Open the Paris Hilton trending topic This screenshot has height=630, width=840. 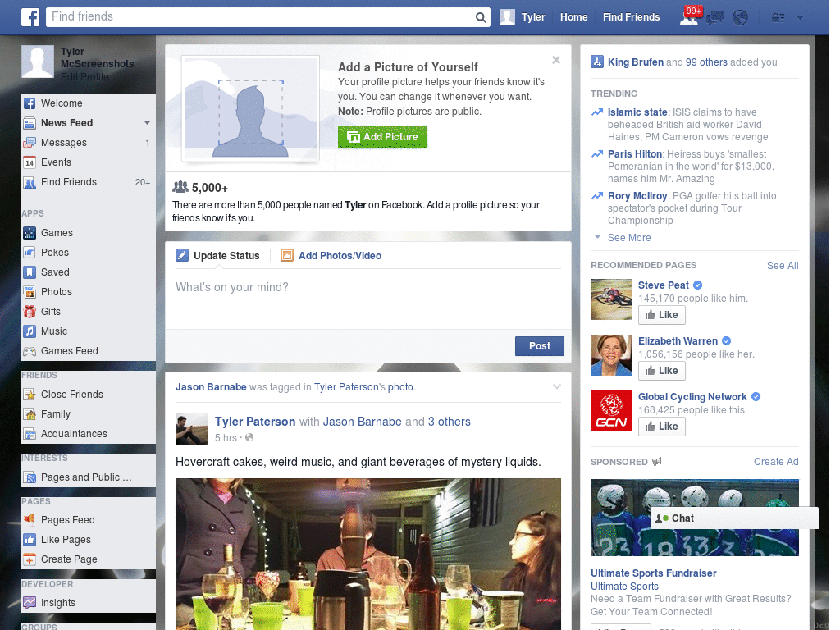(x=634, y=154)
